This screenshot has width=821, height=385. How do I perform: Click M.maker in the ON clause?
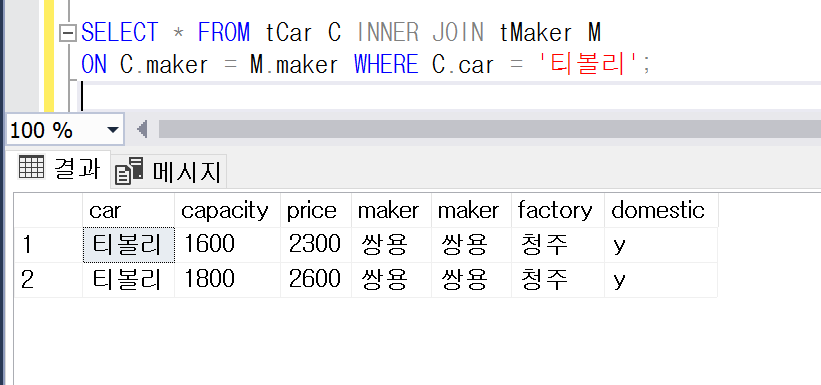tap(294, 65)
